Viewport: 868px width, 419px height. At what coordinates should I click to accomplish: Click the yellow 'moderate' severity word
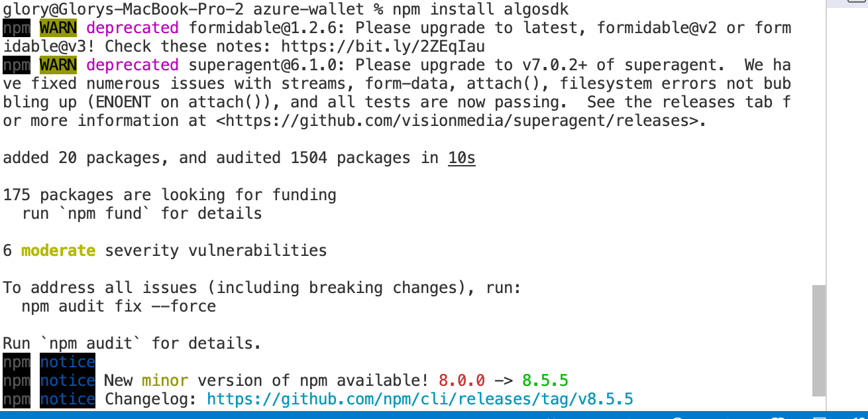pos(58,251)
